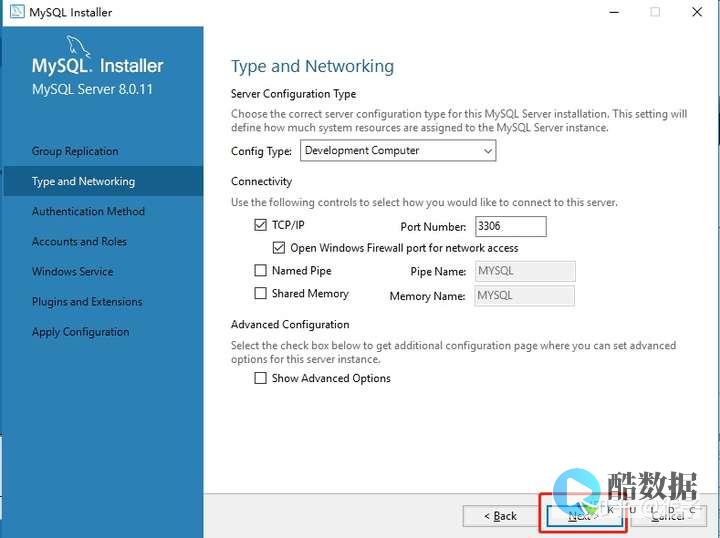Click the Port Number label

(x=433, y=227)
